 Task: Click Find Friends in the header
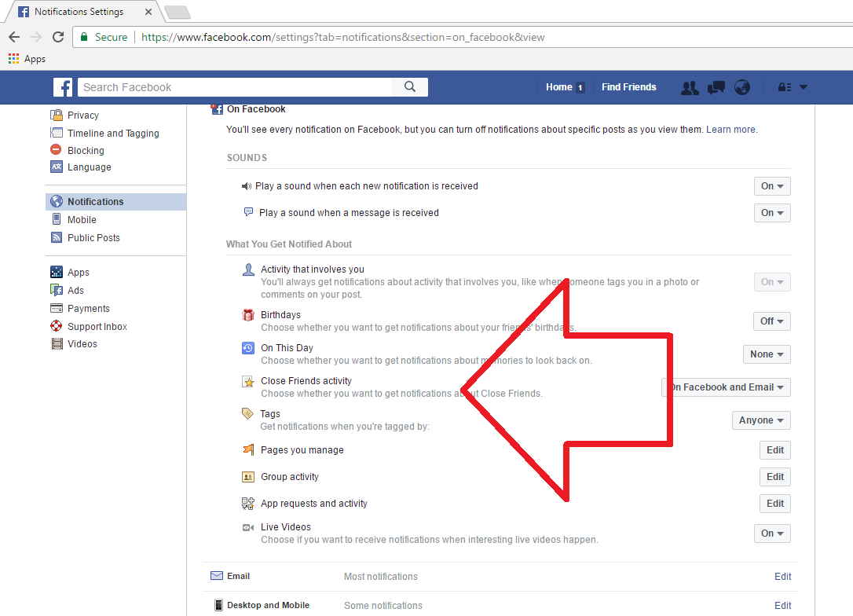pyautogui.click(x=629, y=87)
